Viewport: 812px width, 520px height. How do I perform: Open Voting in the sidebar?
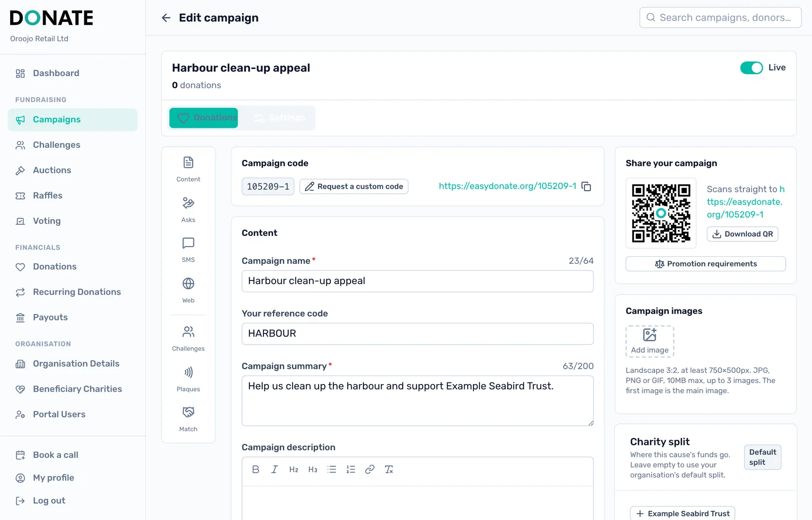(x=73, y=221)
